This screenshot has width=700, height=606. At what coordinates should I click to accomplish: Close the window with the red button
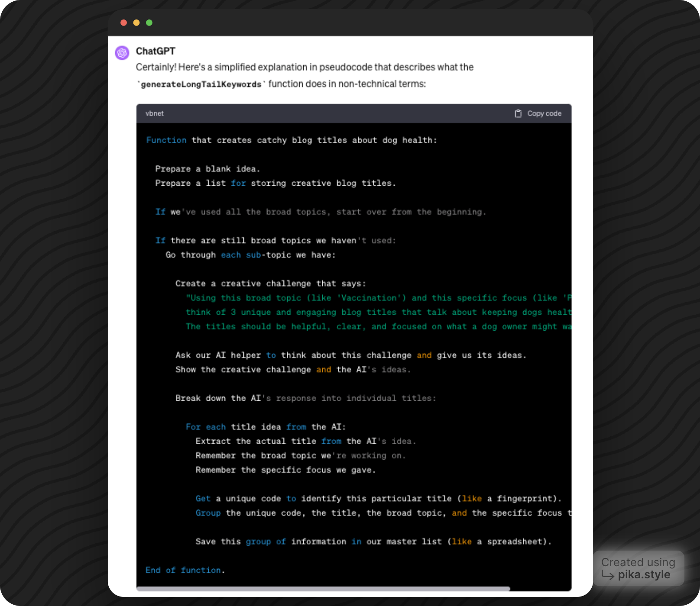coord(124,23)
